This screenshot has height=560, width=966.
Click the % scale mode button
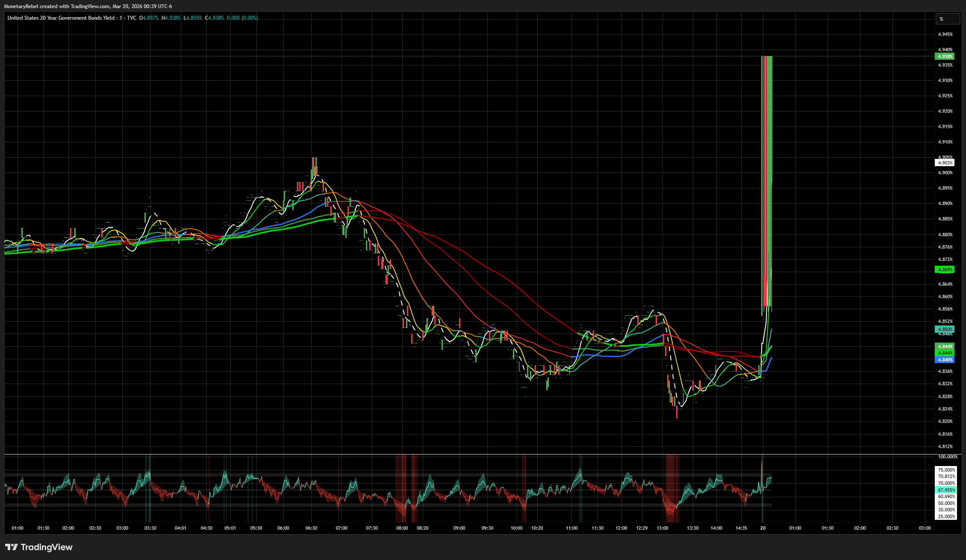[948, 19]
